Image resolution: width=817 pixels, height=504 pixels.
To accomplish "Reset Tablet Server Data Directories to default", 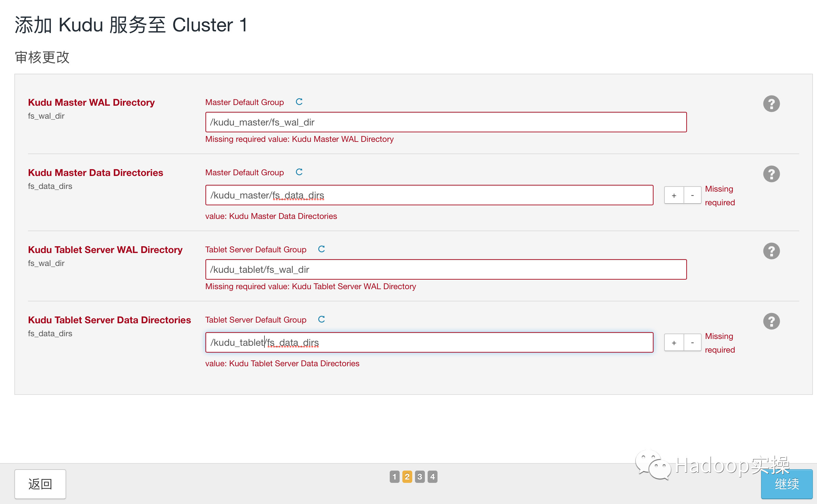I will pos(321,320).
